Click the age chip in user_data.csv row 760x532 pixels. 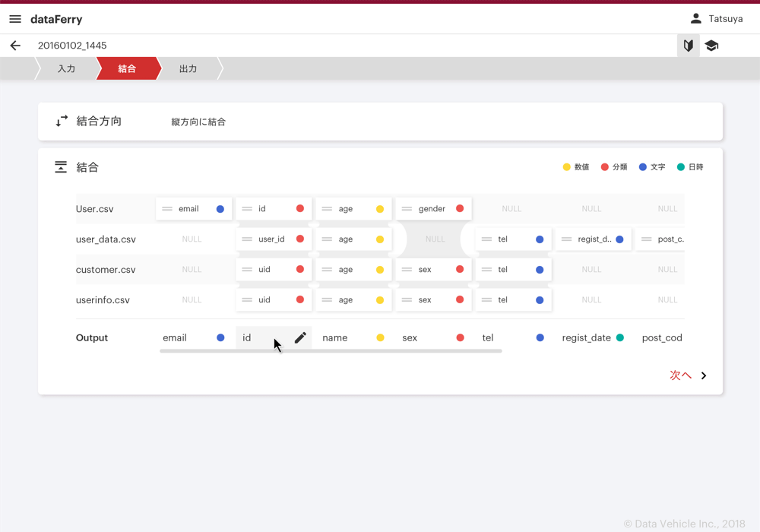point(353,239)
